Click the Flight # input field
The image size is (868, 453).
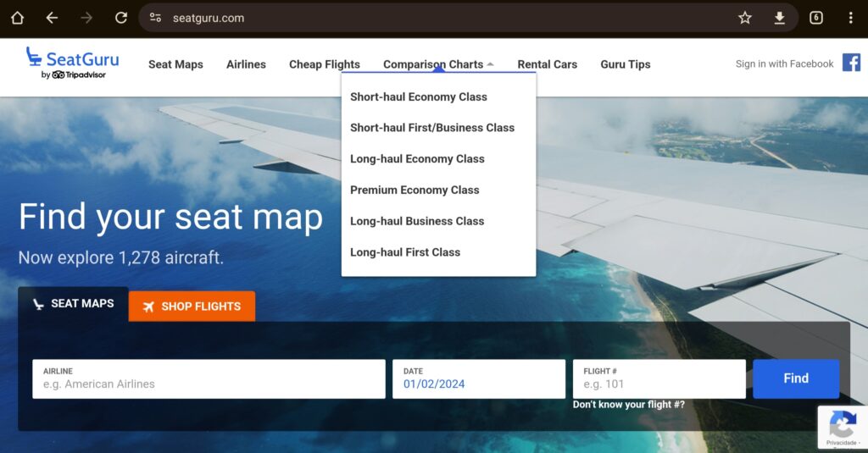coord(659,384)
